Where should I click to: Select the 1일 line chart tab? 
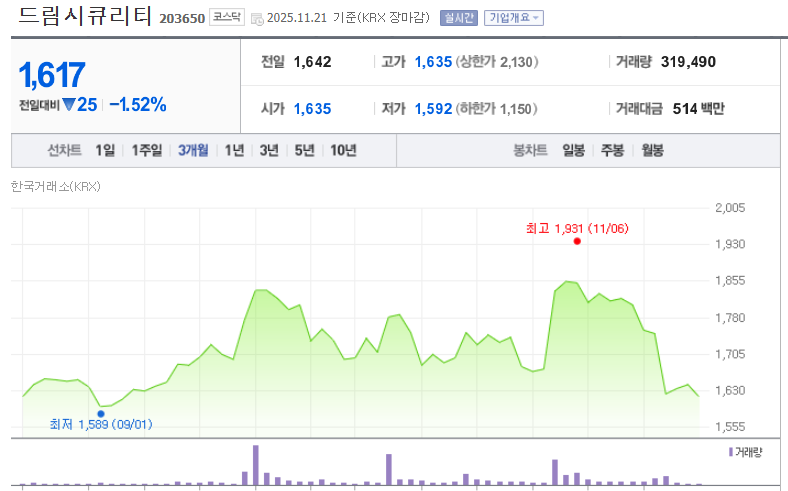point(105,150)
